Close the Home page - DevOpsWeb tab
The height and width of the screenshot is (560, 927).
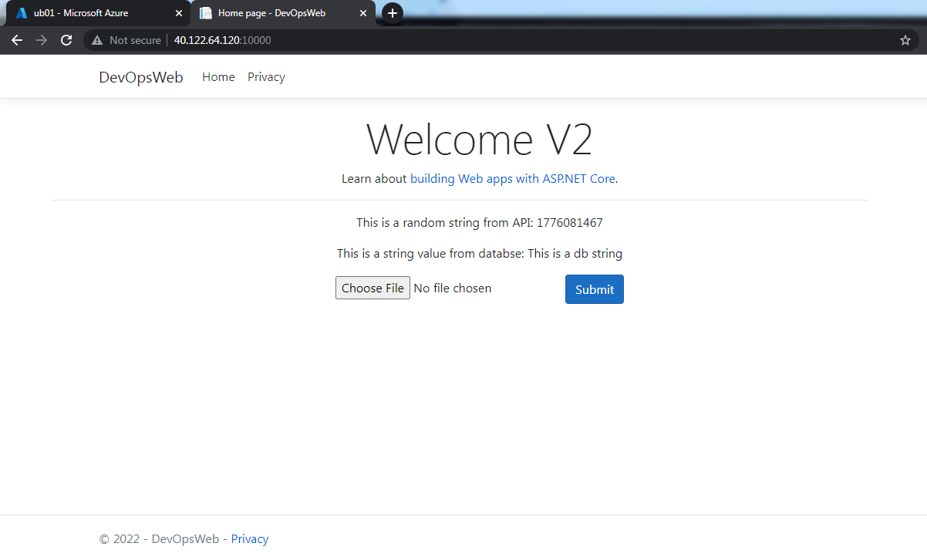tap(363, 13)
